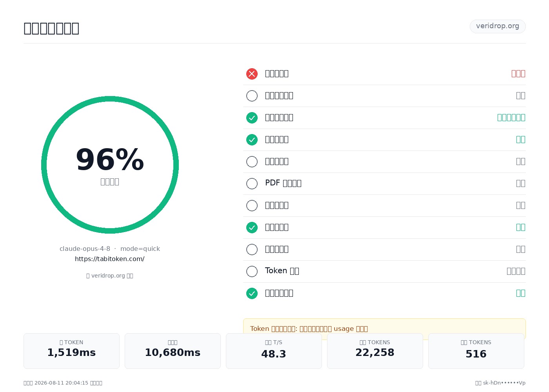Click the 516 tokens stat card
The width and height of the screenshot is (549, 392).
(476, 351)
